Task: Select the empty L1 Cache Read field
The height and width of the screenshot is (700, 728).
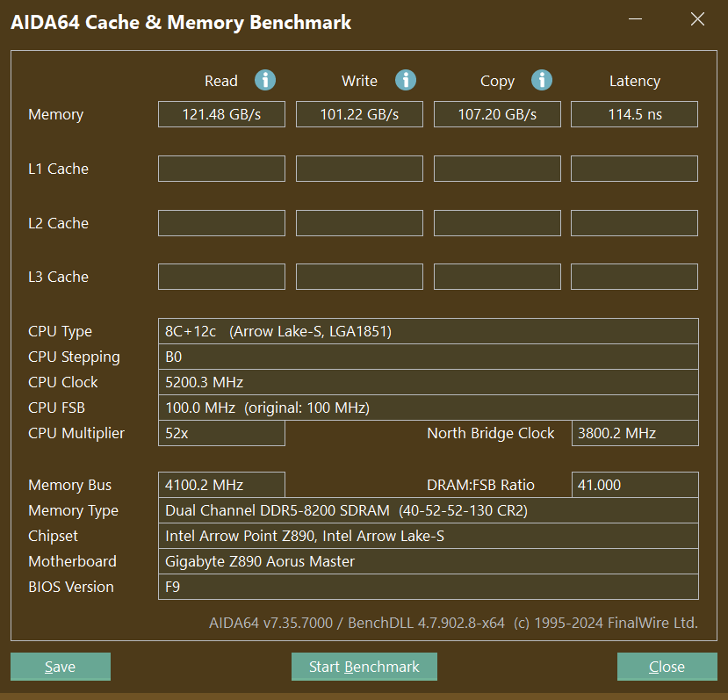Action: pos(220,169)
